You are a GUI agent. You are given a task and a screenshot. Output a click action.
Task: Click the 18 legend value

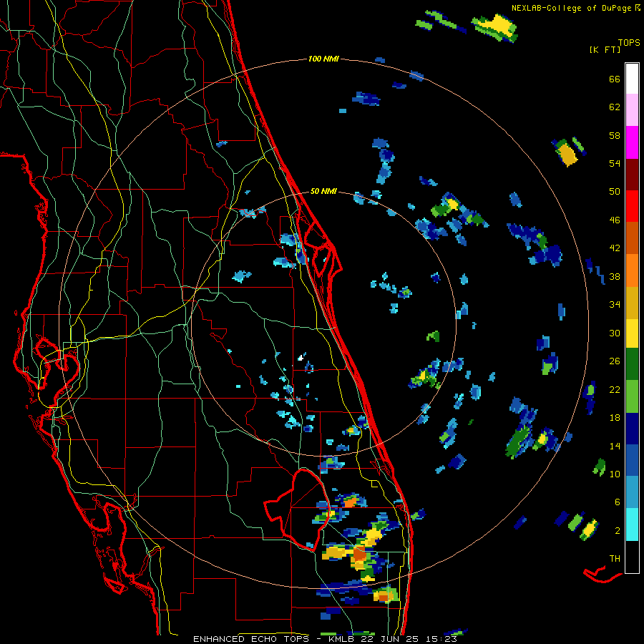615,418
